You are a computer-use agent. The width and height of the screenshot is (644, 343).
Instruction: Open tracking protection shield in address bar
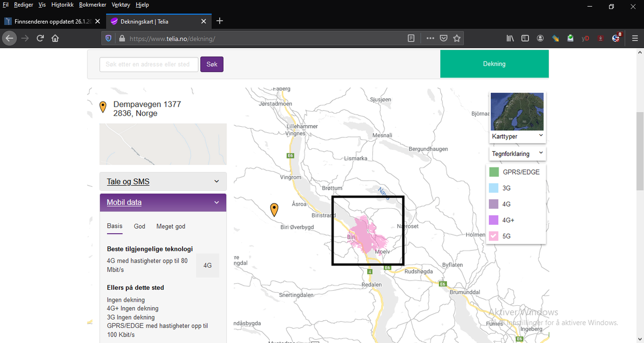coord(108,38)
